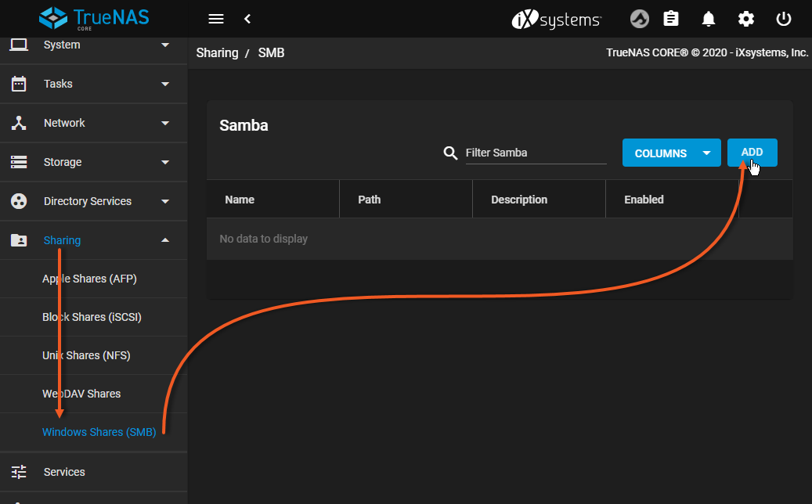Open the TrueCommand status icon
Image resolution: width=812 pixels, height=504 pixels.
pyautogui.click(x=640, y=19)
